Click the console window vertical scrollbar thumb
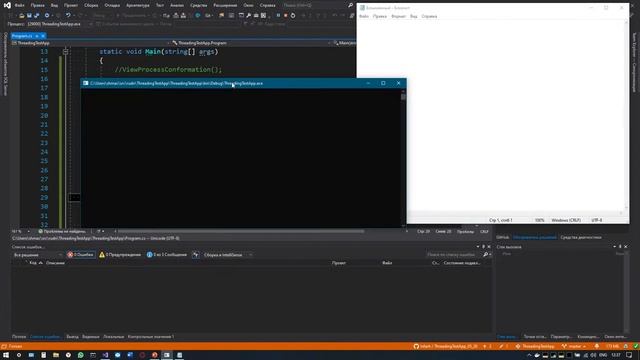The width and height of the screenshot is (640, 360). (x=403, y=97)
